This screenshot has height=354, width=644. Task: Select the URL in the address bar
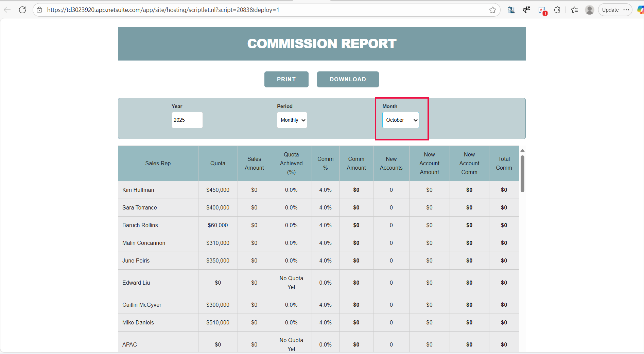pos(163,10)
